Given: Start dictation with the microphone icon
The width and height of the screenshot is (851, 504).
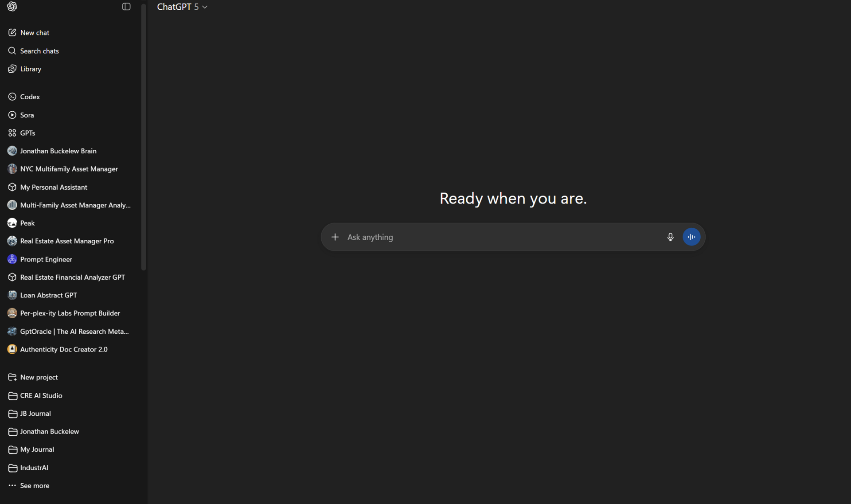Looking at the screenshot, I should tap(670, 237).
